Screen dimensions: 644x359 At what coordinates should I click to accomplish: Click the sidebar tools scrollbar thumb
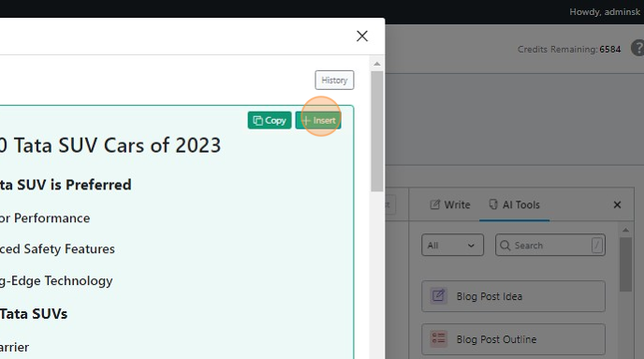coord(625,264)
